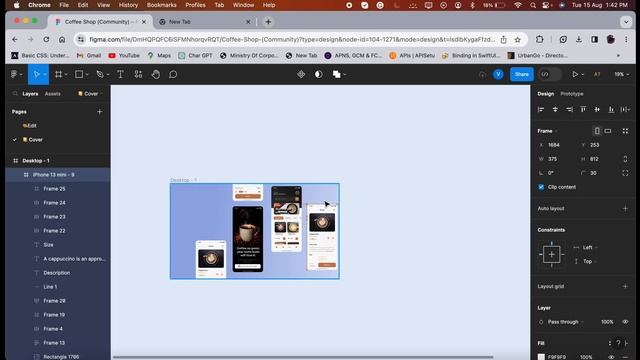
Task: Select the Pen tool
Action: (x=100, y=74)
